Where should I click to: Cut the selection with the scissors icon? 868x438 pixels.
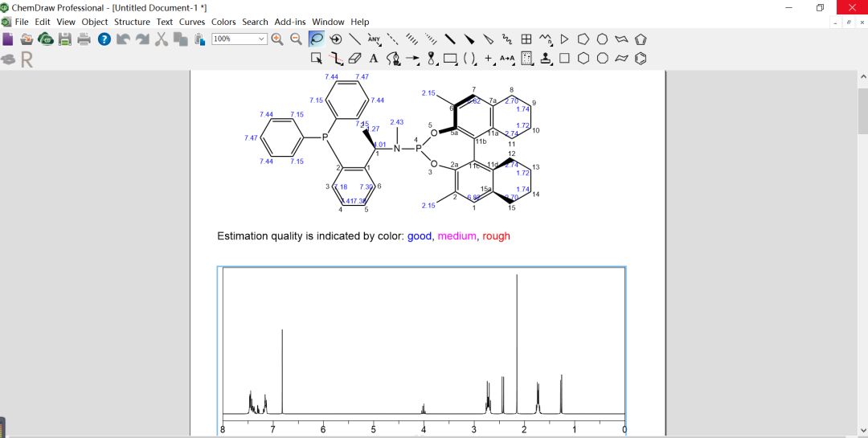[161, 39]
